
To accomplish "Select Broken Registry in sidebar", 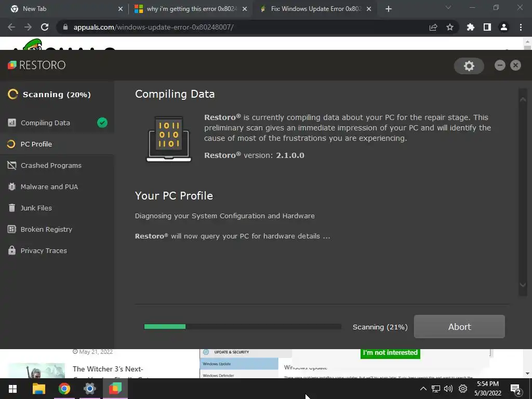I will (x=57, y=229).
